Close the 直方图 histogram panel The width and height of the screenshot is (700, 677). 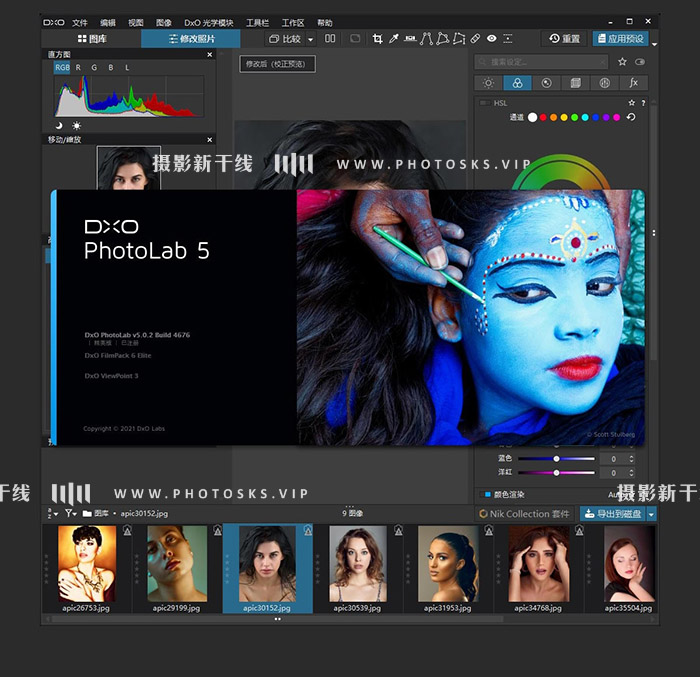[210, 54]
